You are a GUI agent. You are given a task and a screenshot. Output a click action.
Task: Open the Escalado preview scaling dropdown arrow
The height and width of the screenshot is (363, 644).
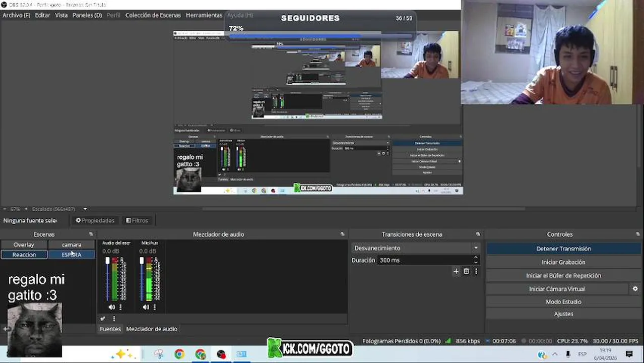(x=85, y=209)
